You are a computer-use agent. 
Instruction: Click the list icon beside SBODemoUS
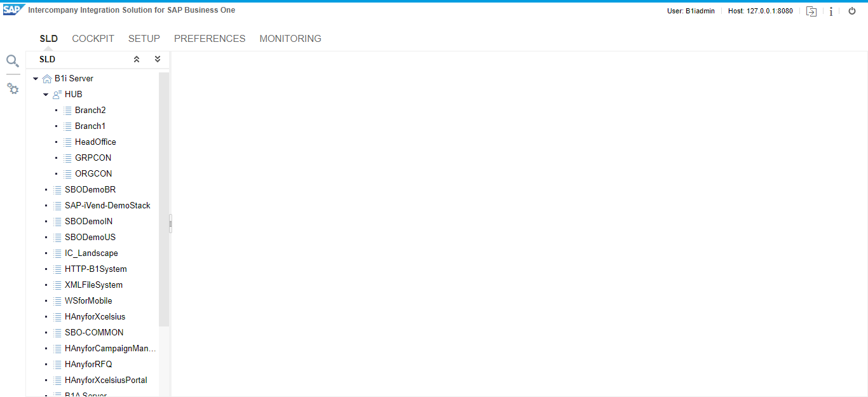pyautogui.click(x=57, y=238)
